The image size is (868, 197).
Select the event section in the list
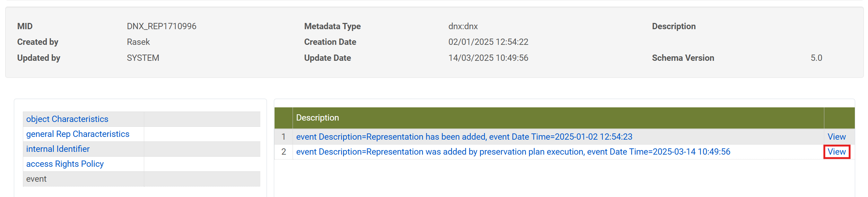36,179
